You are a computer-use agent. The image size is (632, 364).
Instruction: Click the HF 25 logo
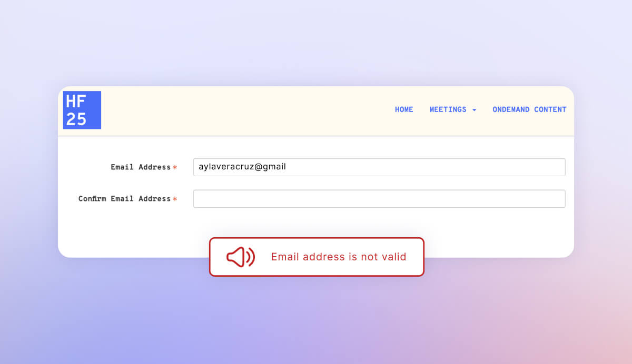click(82, 110)
